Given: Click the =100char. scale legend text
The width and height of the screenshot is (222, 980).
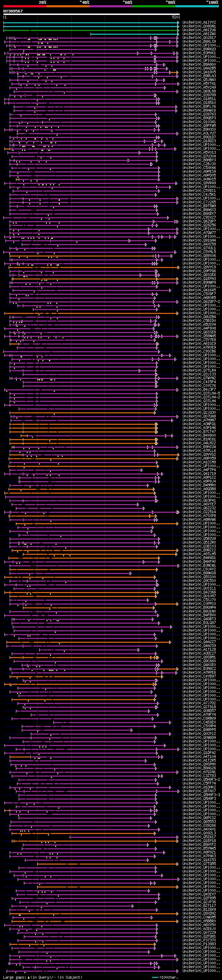Looking at the screenshot, I should (x=169, y=977).
